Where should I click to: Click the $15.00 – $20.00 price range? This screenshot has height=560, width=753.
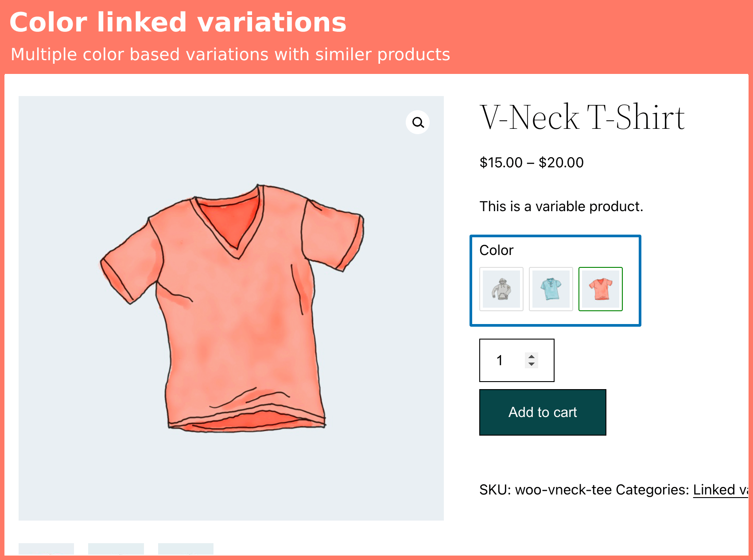(x=532, y=162)
